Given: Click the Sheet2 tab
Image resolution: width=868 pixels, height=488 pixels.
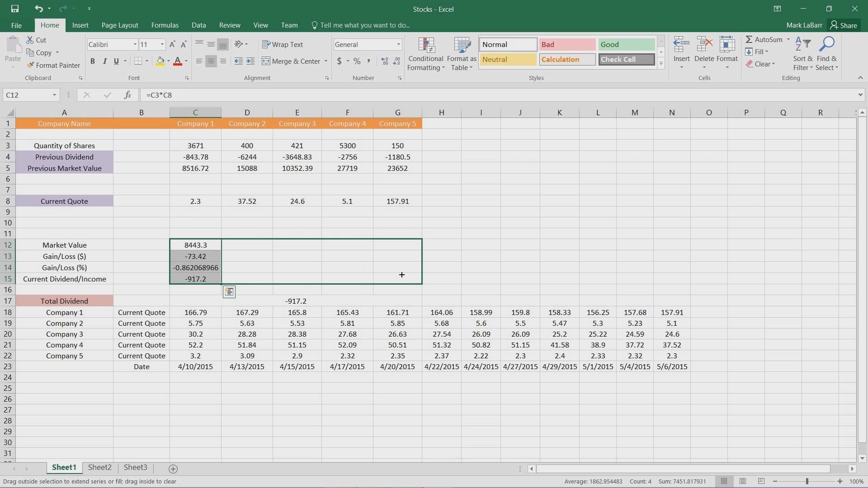Looking at the screenshot, I should pos(100,467).
